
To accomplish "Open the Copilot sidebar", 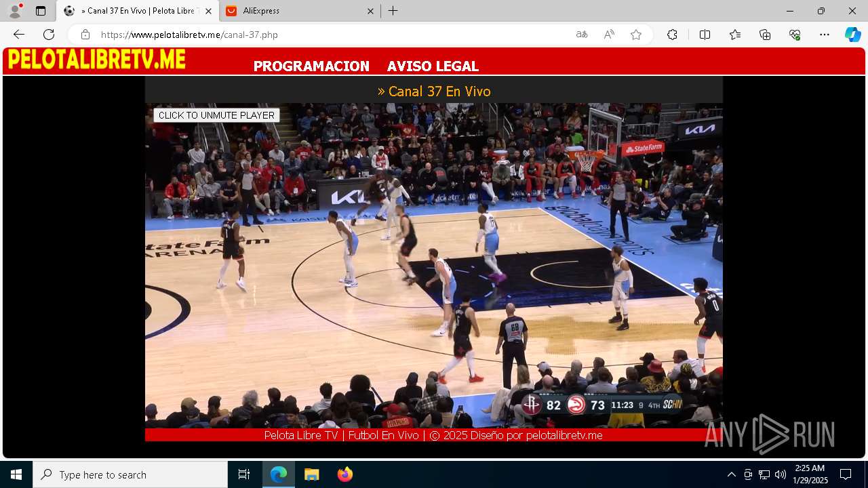I will pos(852,35).
